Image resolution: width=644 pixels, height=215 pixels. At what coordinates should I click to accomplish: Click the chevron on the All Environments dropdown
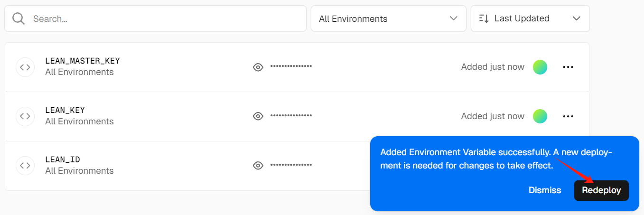[x=453, y=19]
